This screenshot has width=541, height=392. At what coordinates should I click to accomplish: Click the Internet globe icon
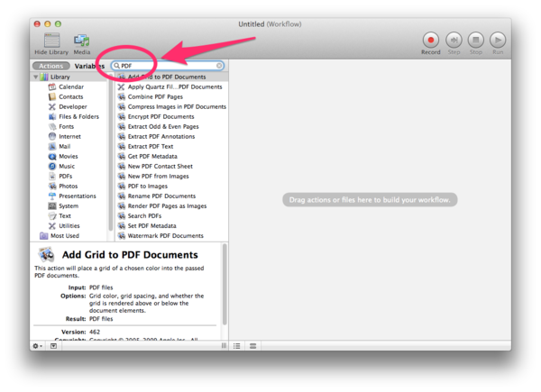pyautogui.click(x=52, y=137)
